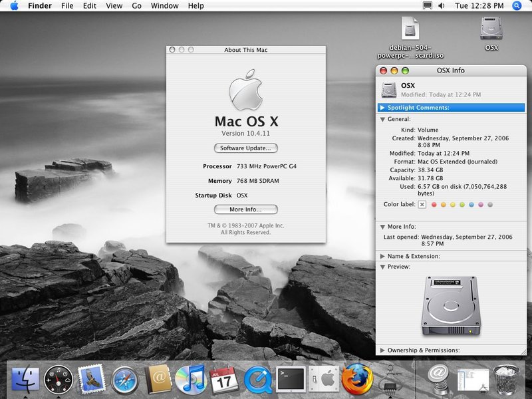Zoom the OSX Info window with green button
532x399 pixels.
(x=405, y=70)
